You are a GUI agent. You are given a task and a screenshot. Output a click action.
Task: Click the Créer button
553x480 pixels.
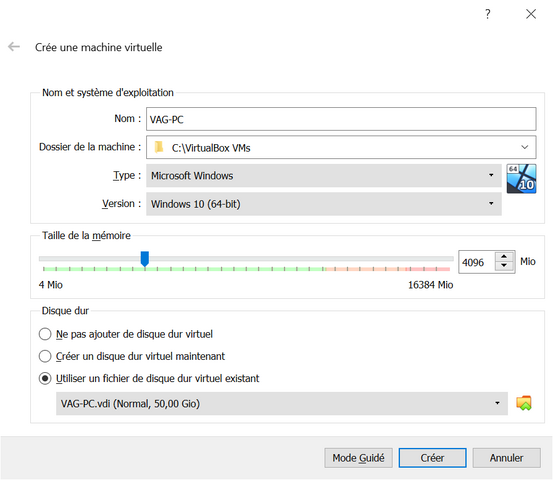[x=432, y=458]
